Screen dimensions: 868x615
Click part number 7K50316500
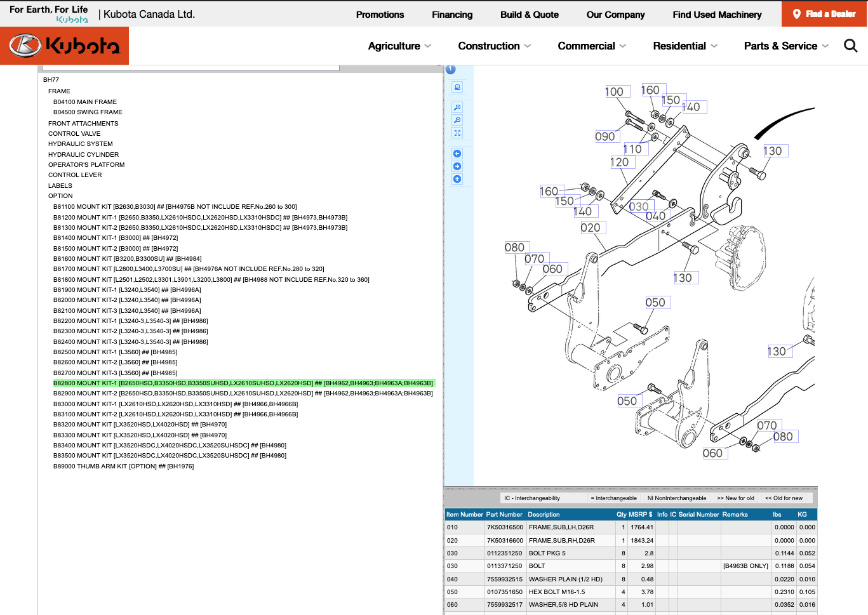tap(505, 527)
